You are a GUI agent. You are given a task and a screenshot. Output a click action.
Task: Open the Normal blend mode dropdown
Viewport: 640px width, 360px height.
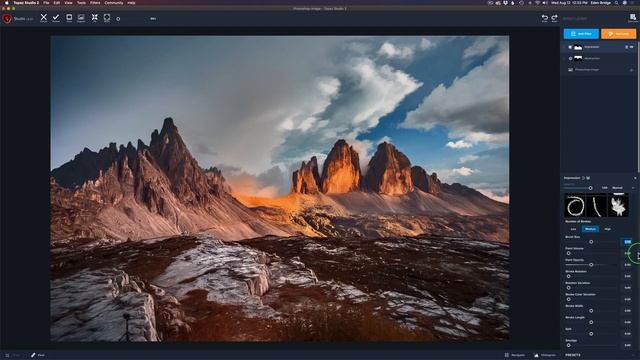[x=623, y=188]
